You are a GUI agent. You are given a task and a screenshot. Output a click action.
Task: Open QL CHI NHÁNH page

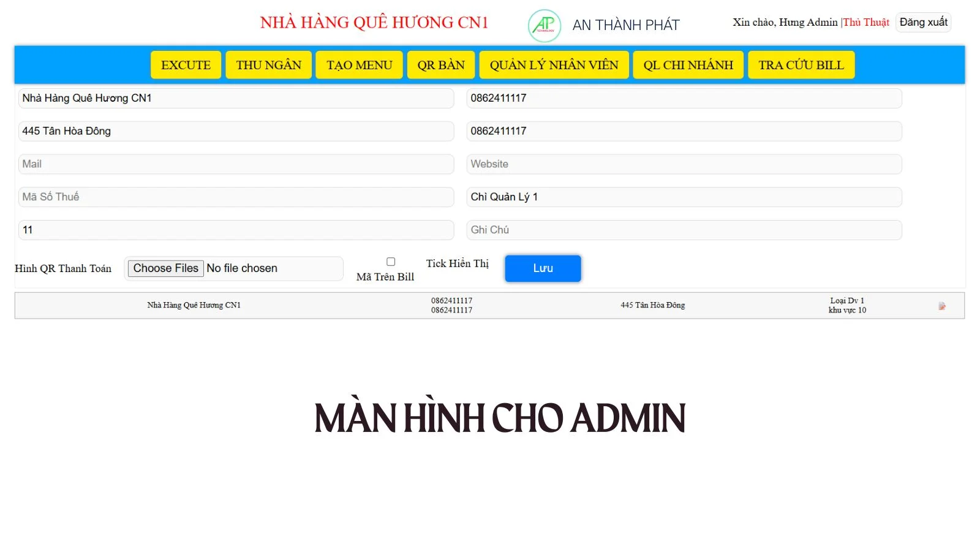pyautogui.click(x=688, y=65)
